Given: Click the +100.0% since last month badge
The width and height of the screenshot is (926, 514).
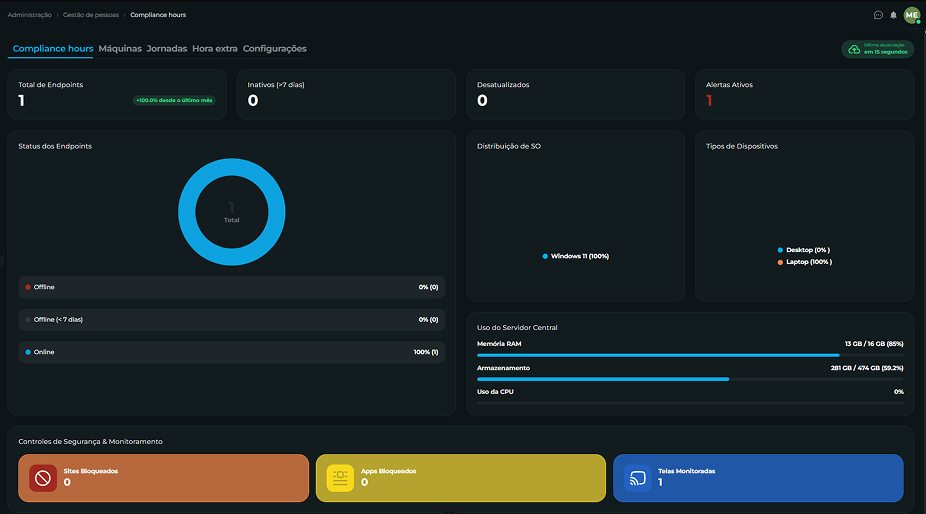Looking at the screenshot, I should click(174, 100).
